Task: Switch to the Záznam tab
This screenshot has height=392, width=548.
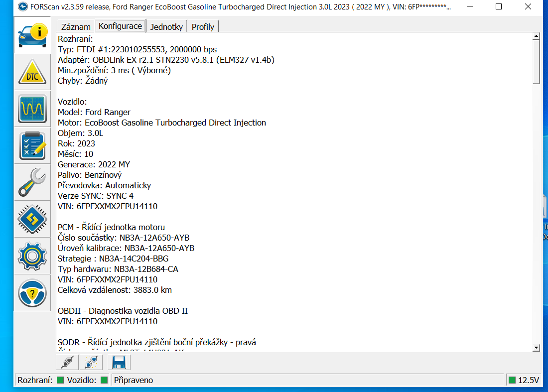Action: [76, 27]
